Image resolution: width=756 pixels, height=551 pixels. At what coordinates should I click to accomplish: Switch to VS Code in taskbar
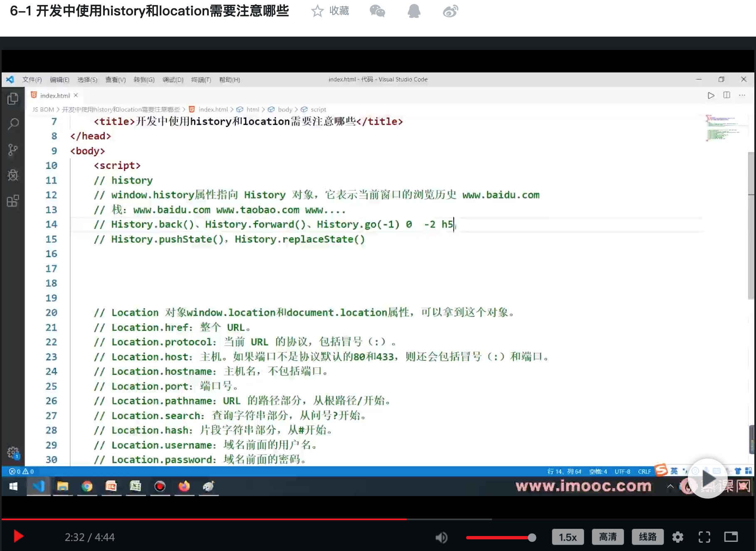click(x=38, y=486)
